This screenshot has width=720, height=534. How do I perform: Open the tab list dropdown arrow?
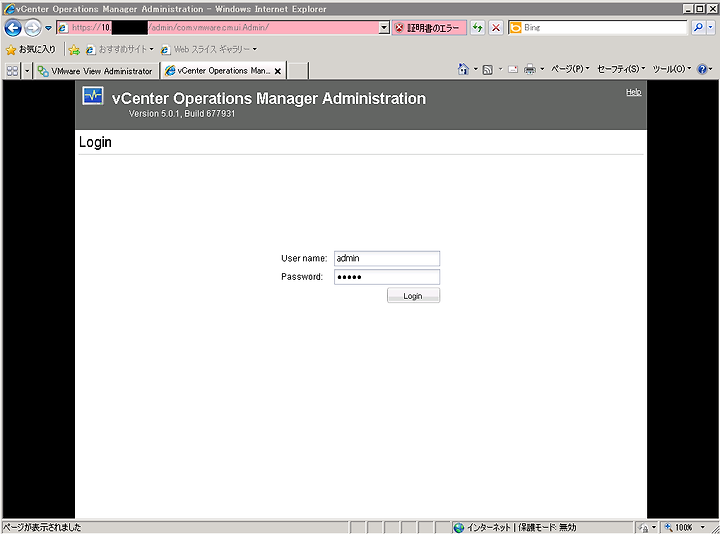tap(27, 71)
